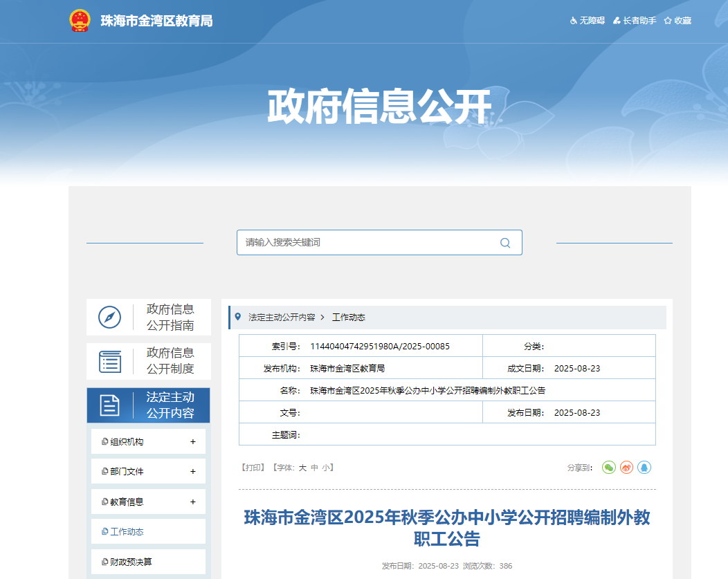Click the page icon beside 组织机构
This screenshot has height=579, width=728.
(105, 441)
